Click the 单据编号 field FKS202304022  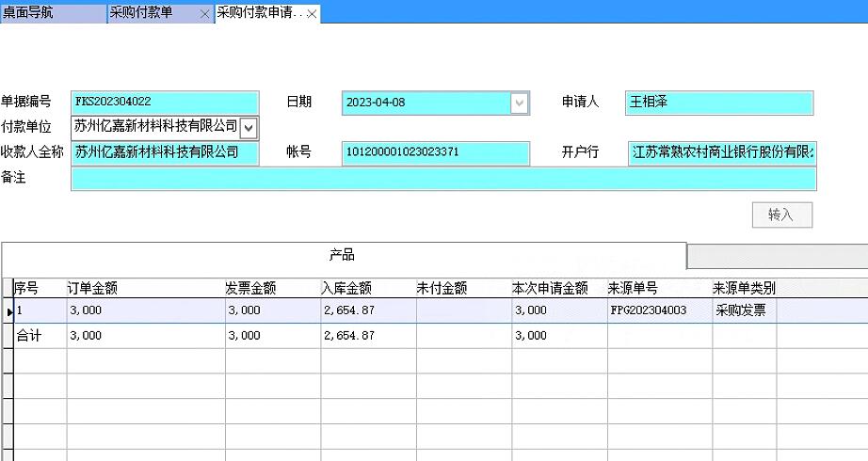click(164, 103)
